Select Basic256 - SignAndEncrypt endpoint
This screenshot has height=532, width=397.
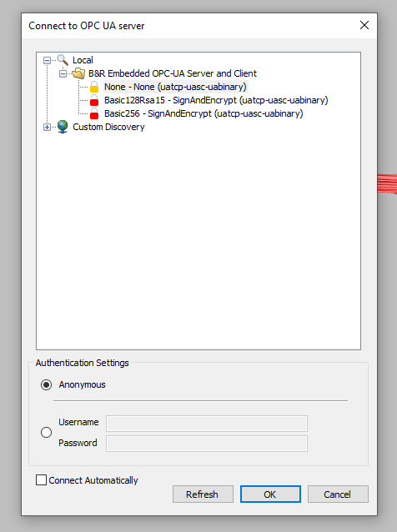(204, 113)
